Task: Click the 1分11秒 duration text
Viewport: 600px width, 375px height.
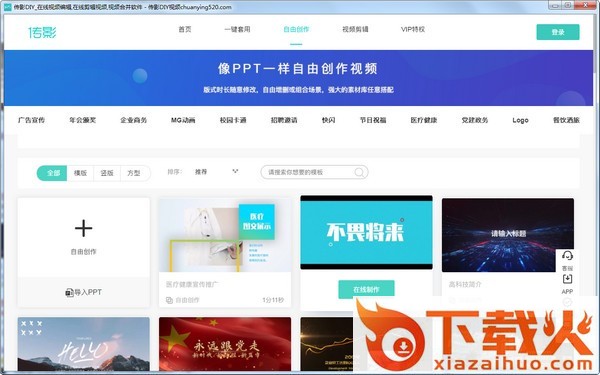Action: point(273,300)
